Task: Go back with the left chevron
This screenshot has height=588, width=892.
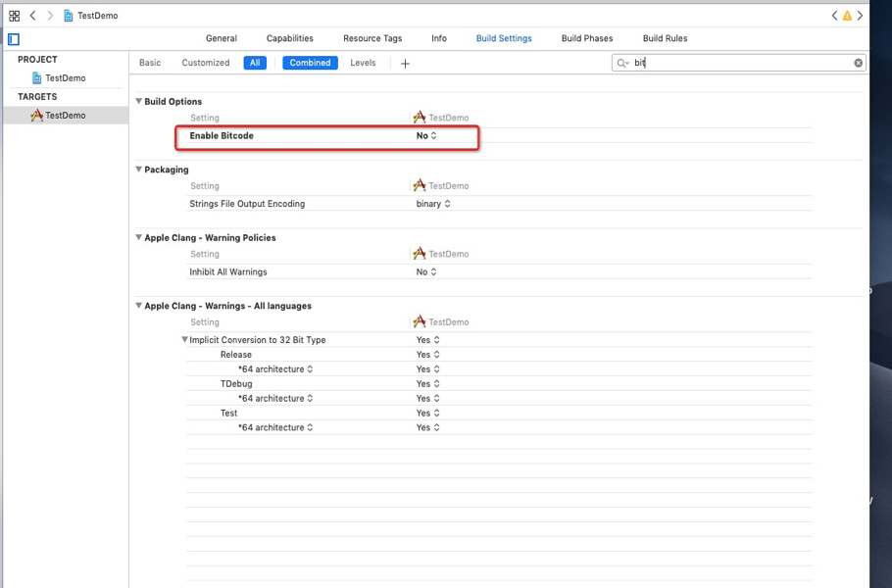Action: click(33, 16)
